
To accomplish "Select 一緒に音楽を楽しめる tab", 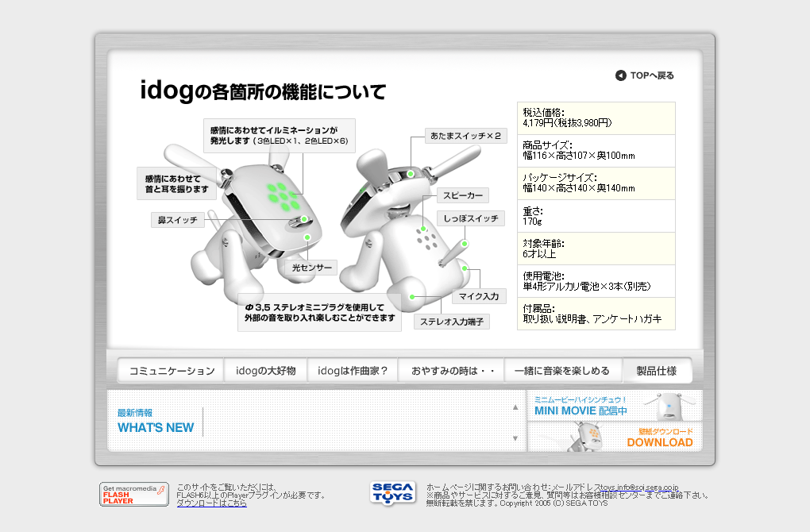I will coord(563,371).
